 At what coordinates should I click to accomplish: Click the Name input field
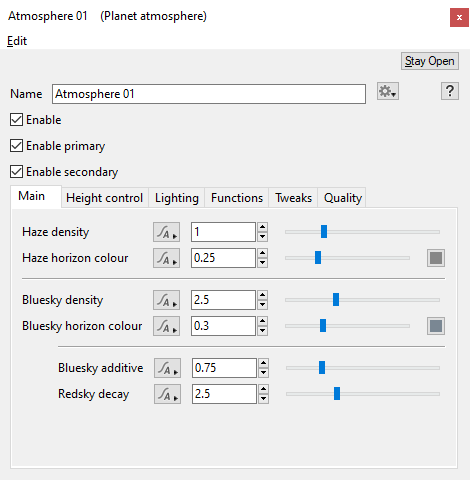(x=209, y=94)
